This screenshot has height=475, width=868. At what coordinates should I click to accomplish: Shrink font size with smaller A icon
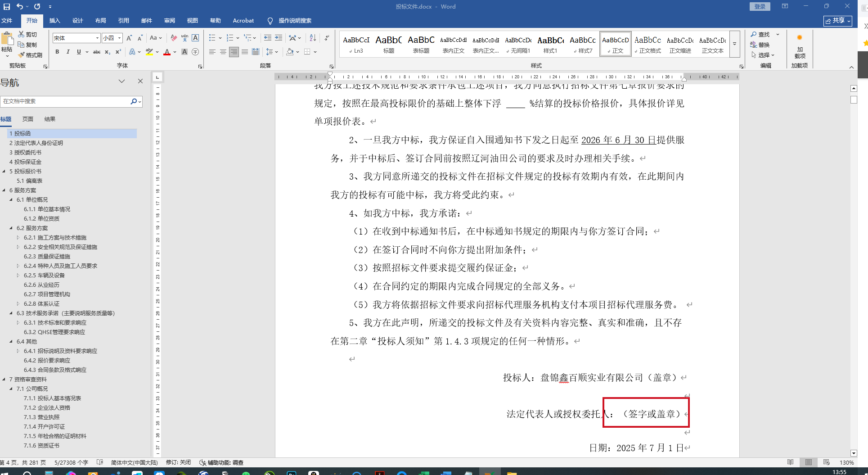pyautogui.click(x=140, y=38)
